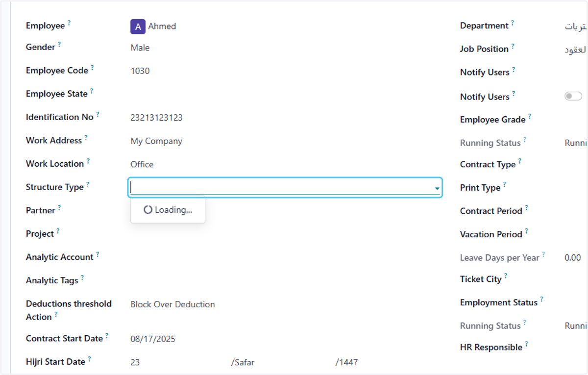Click the help icon after Deductions threshold Action
This screenshot has width=588, height=375.
56,314
